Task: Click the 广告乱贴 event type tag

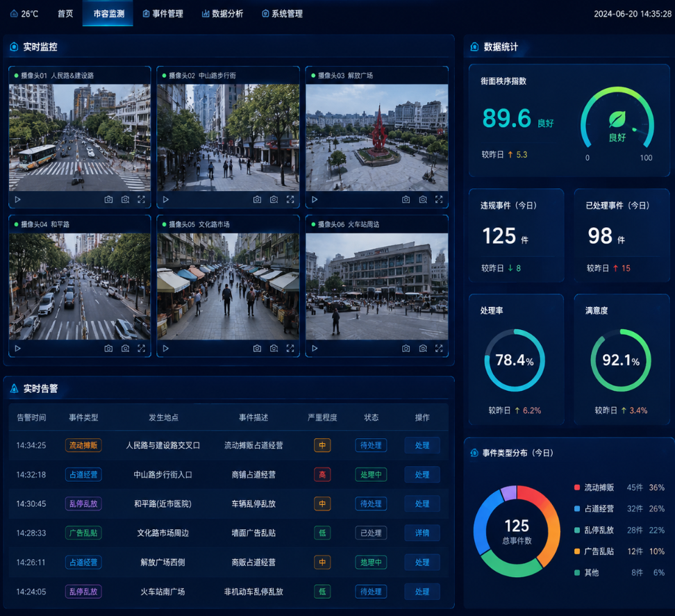Action: [83, 533]
